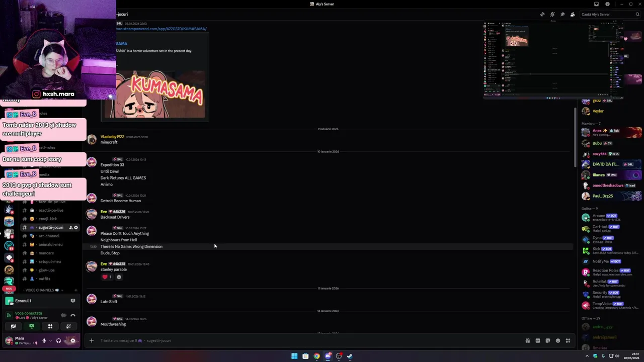Open the sugestii-jocuri channel settings gear
644x362 pixels.
(x=76, y=228)
